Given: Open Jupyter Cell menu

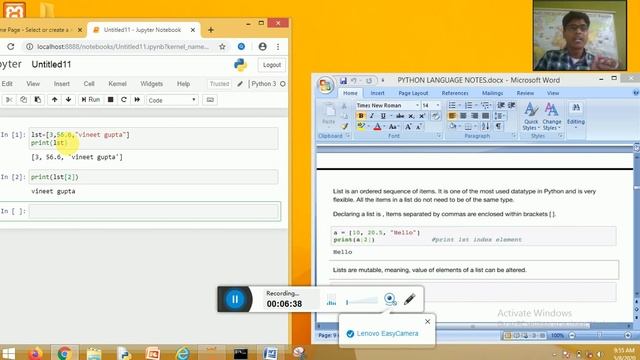Looking at the screenshot, I should pos(89,84).
